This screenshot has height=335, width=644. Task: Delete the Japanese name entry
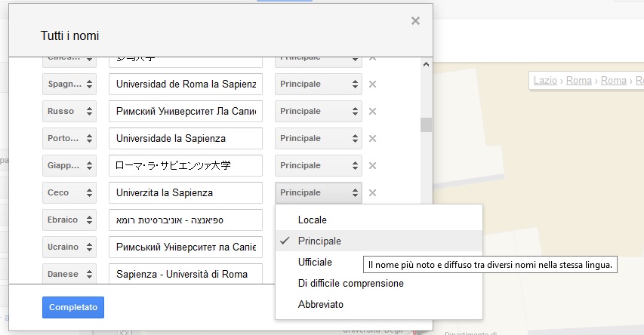click(x=372, y=165)
